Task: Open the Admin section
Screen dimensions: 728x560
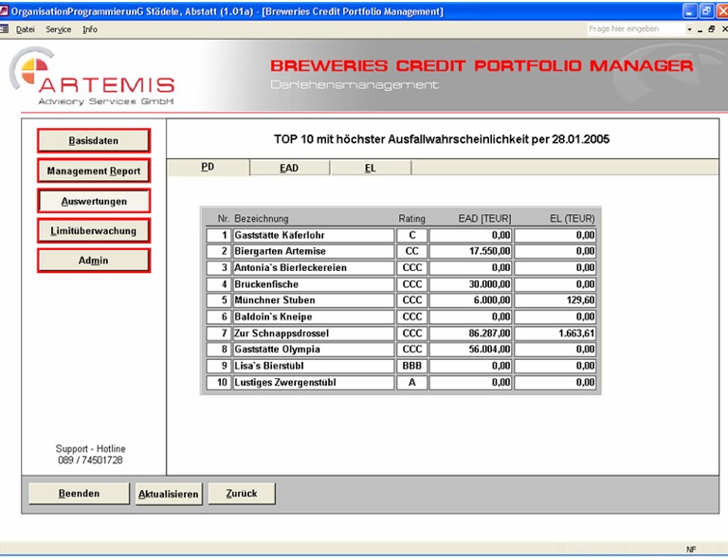Action: coord(94,261)
